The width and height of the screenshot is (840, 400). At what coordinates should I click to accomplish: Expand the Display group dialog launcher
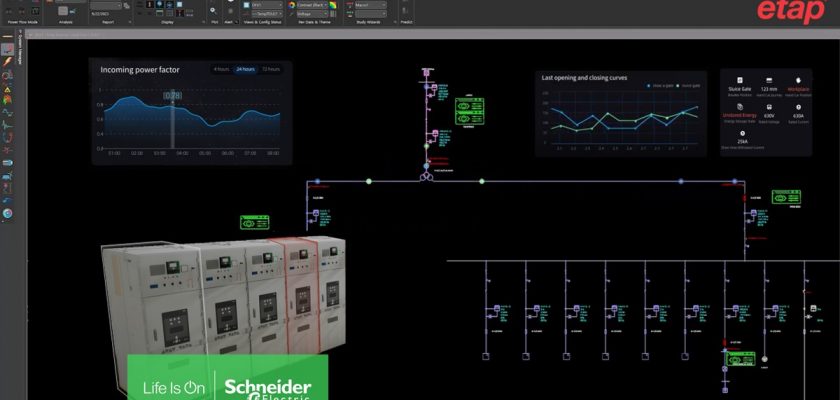point(202,22)
